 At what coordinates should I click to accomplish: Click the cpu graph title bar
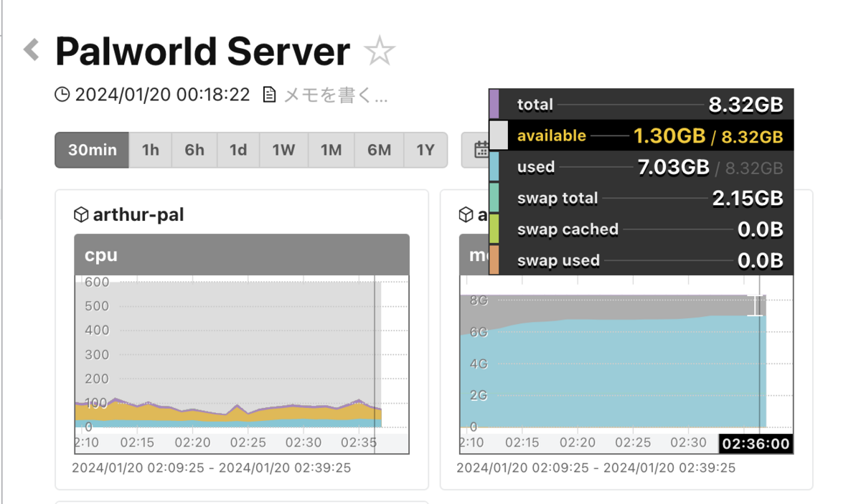pos(242,255)
